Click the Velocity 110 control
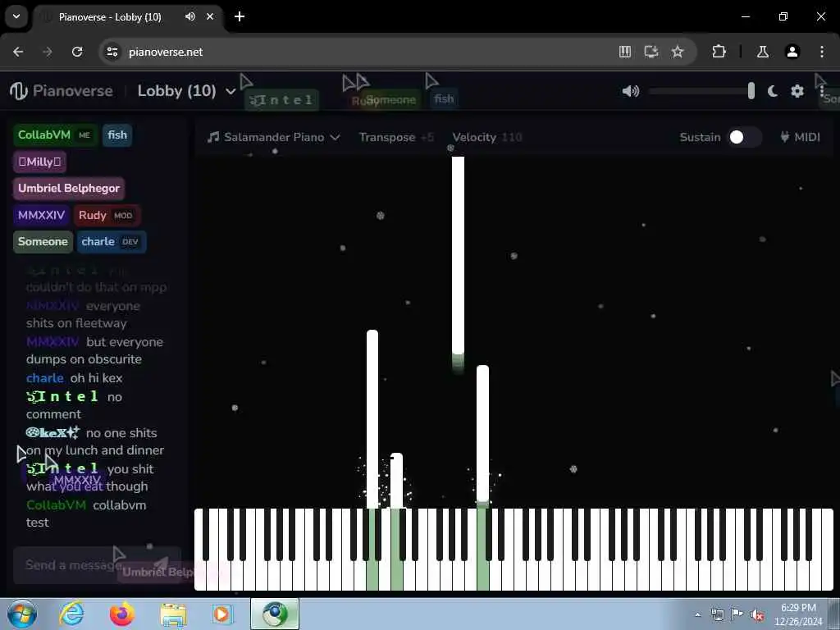The image size is (840, 630). 487,137
